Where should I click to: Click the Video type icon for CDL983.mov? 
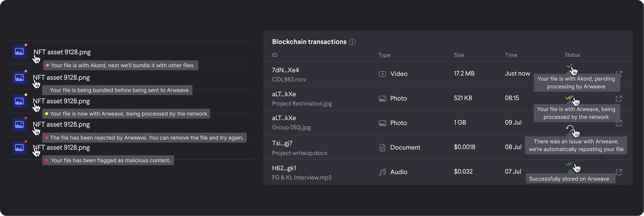(x=382, y=74)
